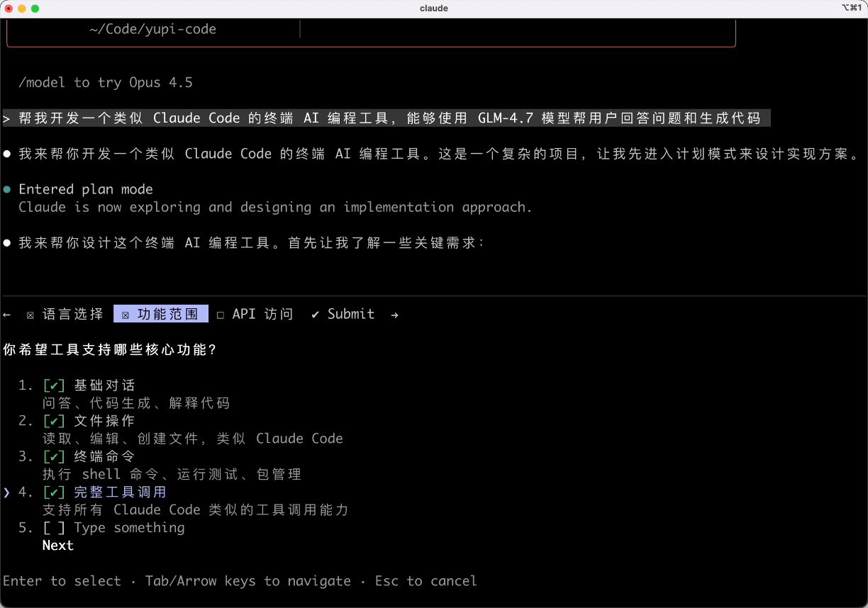
Task: Click the Esc to cancel hint
Action: click(x=426, y=581)
